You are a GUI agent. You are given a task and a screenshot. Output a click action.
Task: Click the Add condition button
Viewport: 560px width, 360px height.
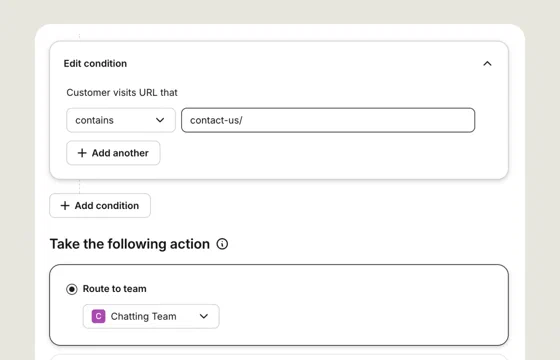pos(100,205)
